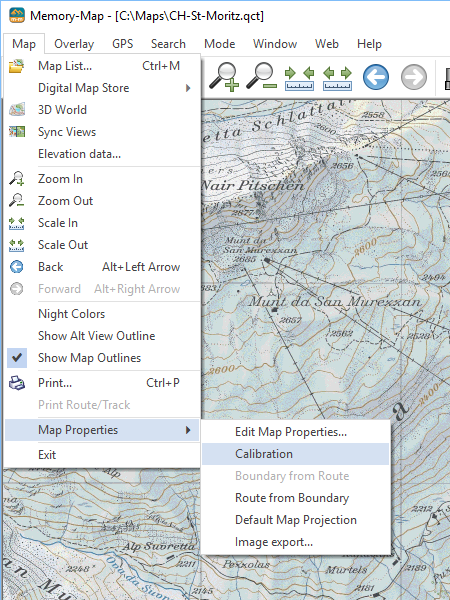Click the magnifier icon next to Zoom In
Image resolution: width=450 pixels, height=600 pixels.
(x=16, y=179)
